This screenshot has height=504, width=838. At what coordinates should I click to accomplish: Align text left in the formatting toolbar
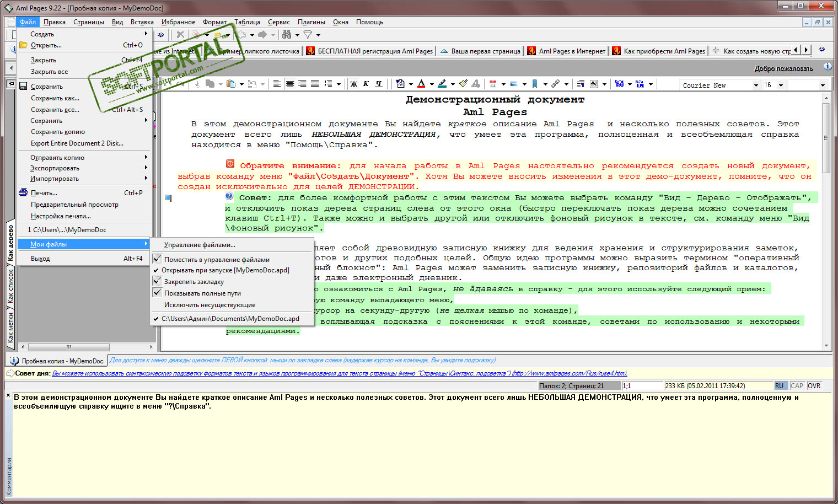point(277,84)
